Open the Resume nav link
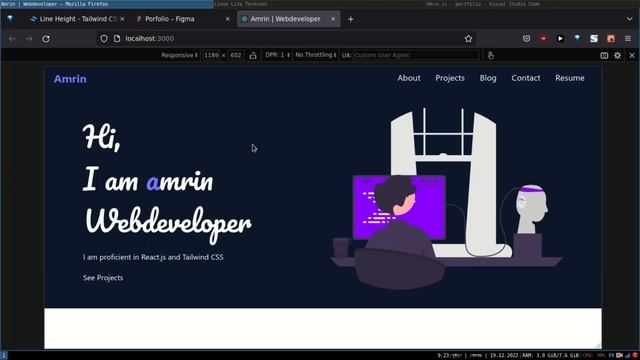The width and height of the screenshot is (640, 360). pyautogui.click(x=570, y=78)
